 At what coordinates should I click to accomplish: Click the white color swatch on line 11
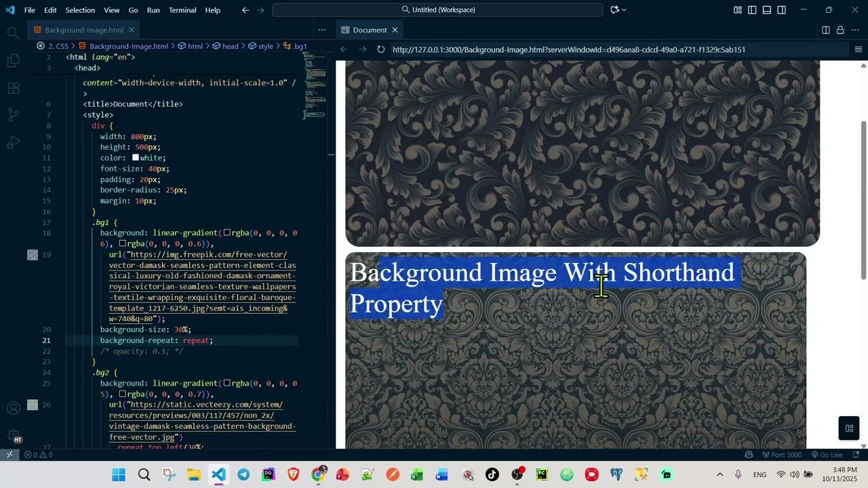[x=136, y=157]
